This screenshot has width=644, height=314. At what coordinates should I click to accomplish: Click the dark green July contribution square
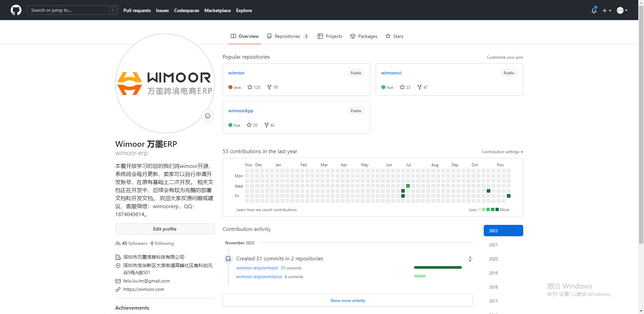403,191
